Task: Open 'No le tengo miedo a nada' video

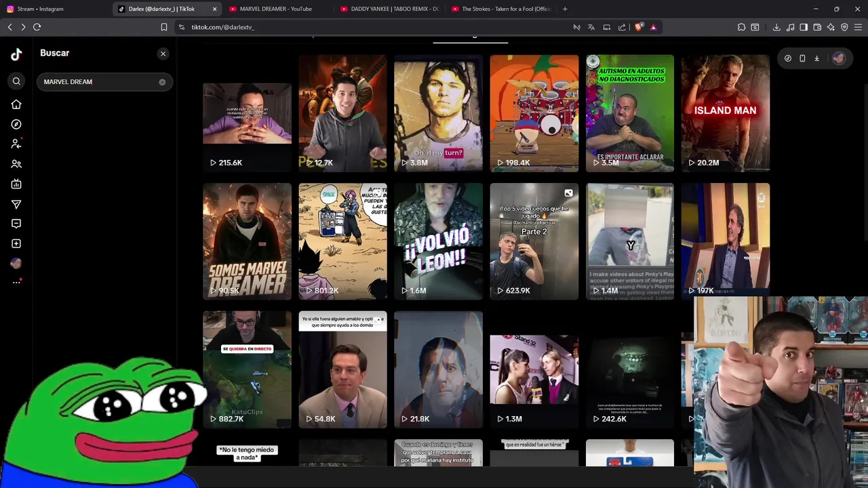Action: 247,453
